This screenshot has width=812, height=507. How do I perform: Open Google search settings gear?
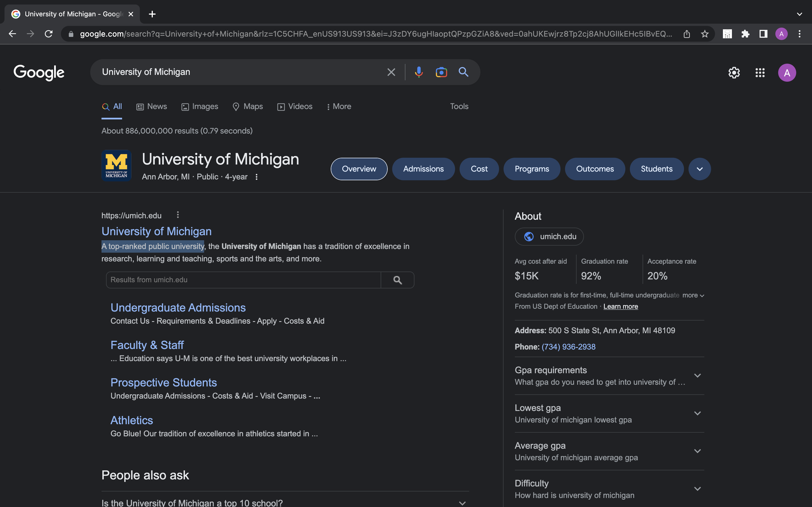tap(734, 72)
